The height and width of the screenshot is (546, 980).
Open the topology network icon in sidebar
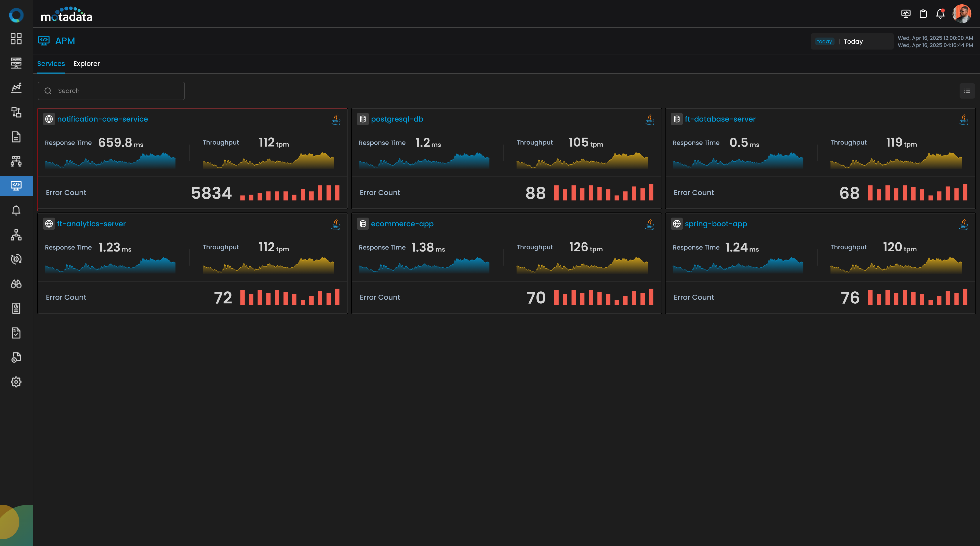click(16, 235)
